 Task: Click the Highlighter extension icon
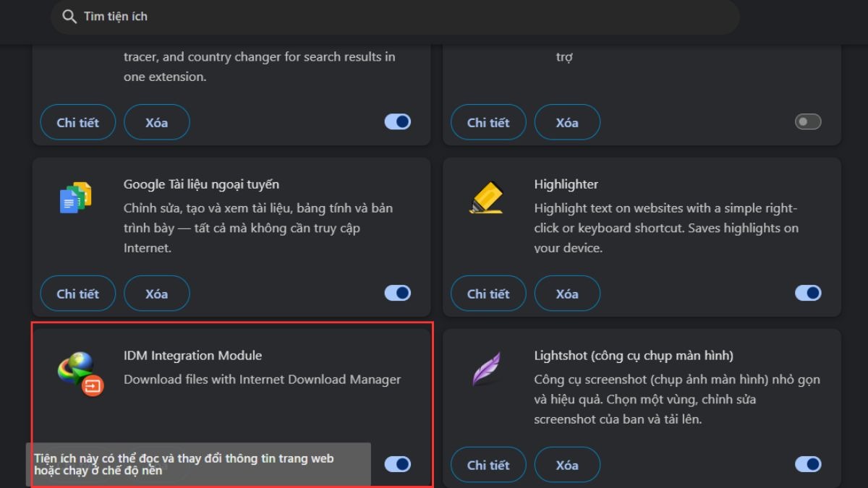[486, 198]
